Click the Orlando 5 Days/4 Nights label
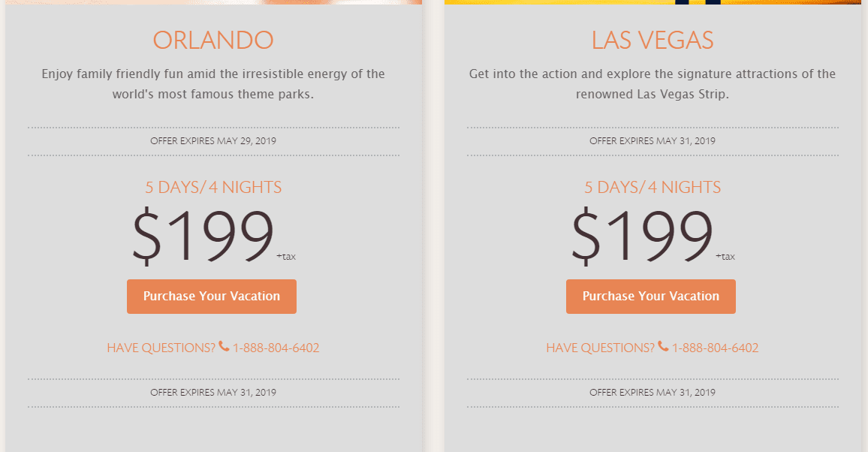868x452 pixels. (213, 188)
